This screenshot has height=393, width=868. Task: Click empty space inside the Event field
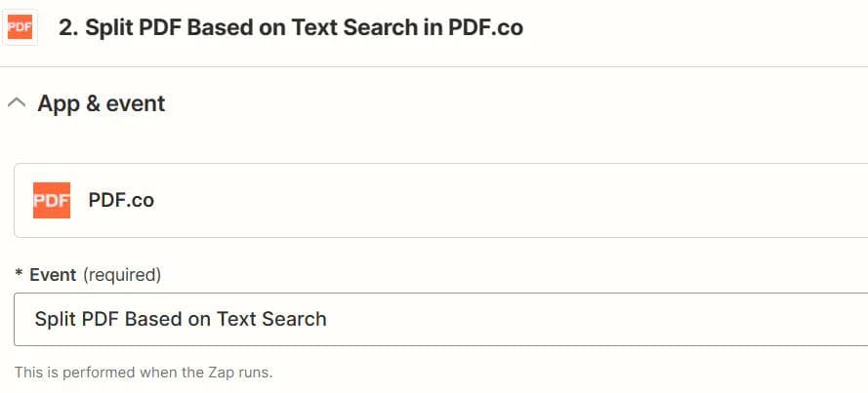586,319
